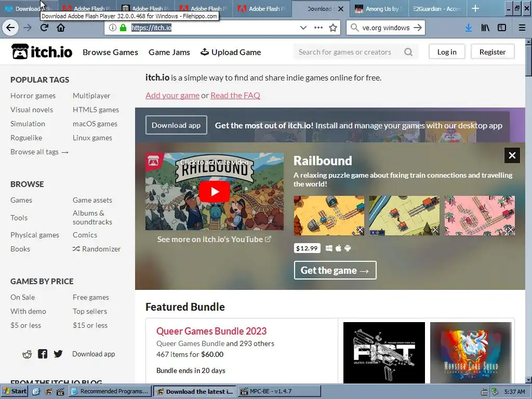The image size is (532, 399).
Task: Click the Log in button
Action: (x=447, y=52)
